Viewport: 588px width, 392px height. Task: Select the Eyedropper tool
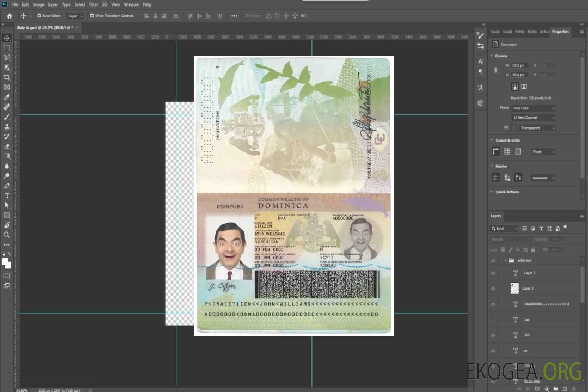click(7, 97)
